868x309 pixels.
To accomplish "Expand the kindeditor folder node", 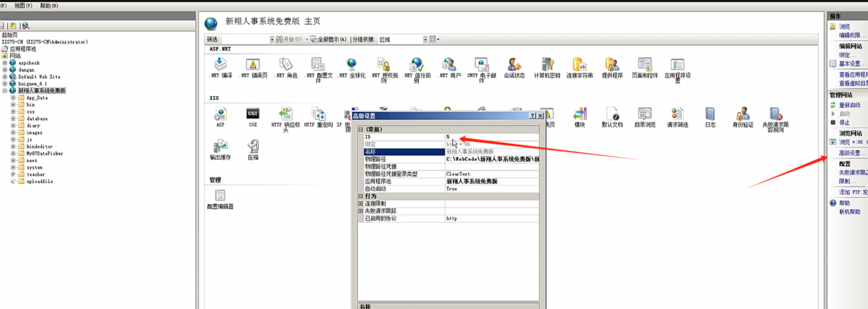I will click(13, 146).
